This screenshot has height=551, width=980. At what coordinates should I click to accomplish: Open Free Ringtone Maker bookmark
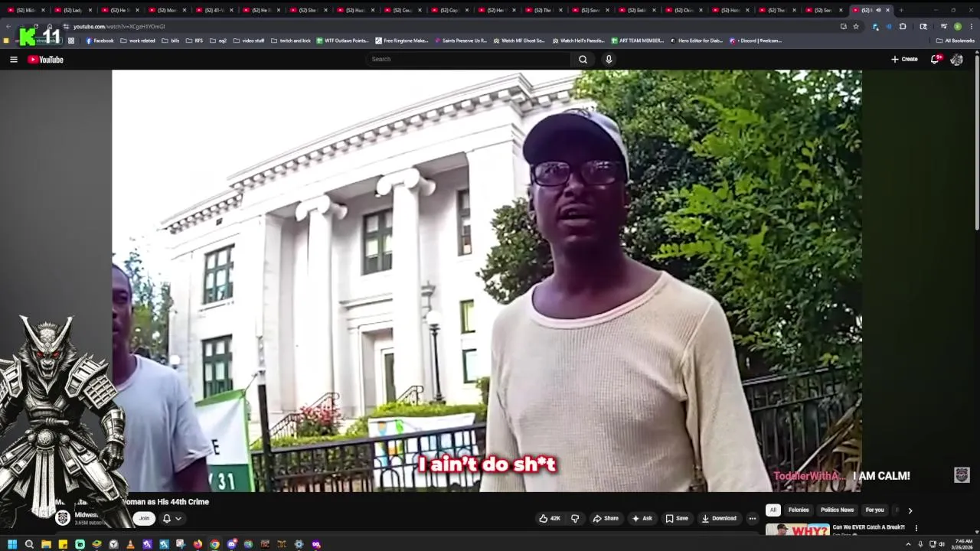click(x=402, y=41)
